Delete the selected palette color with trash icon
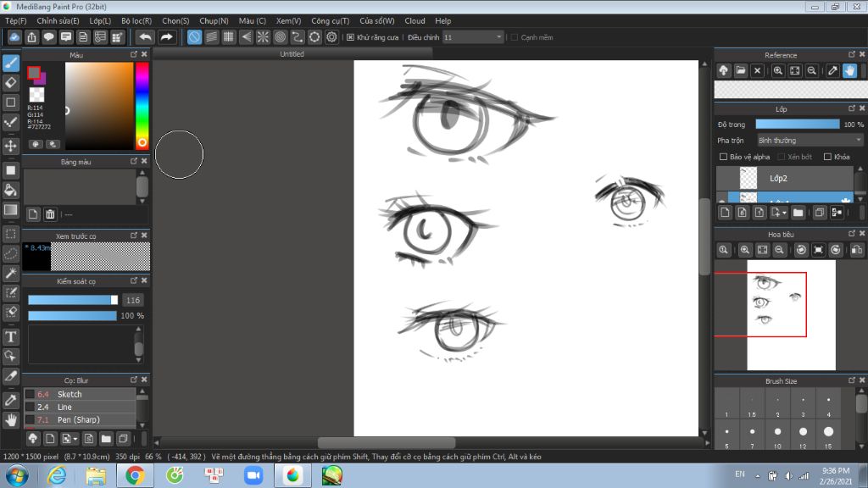868x488 pixels. pos(50,214)
